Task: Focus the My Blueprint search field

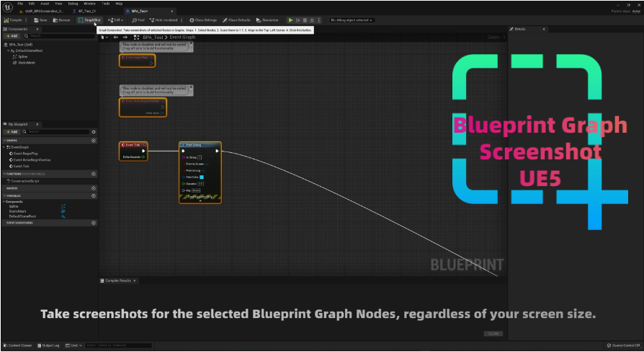Action: click(55, 132)
